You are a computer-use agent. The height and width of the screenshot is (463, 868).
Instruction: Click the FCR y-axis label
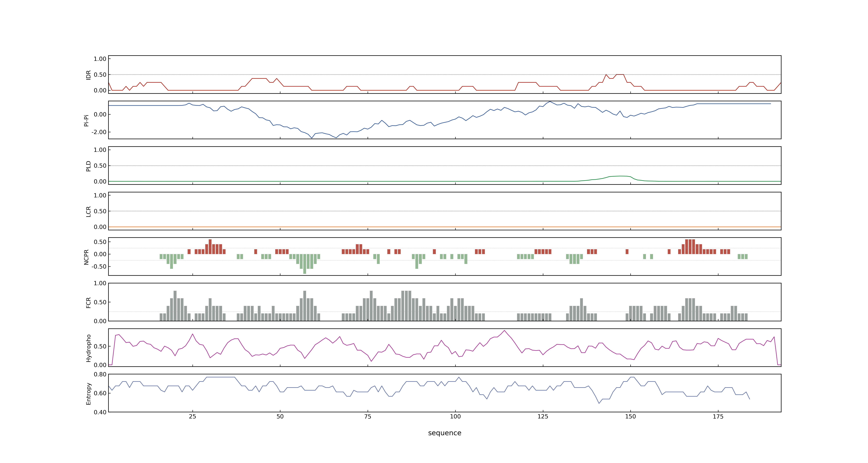pyautogui.click(x=88, y=302)
